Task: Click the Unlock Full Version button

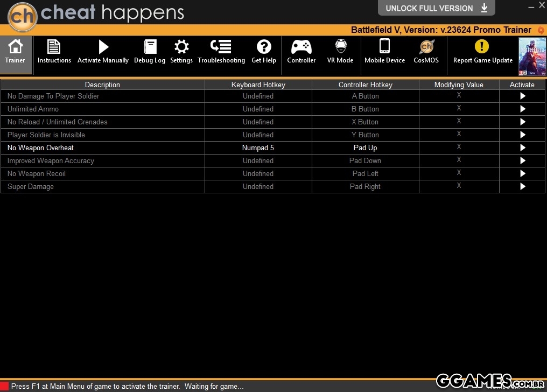Action: point(436,8)
